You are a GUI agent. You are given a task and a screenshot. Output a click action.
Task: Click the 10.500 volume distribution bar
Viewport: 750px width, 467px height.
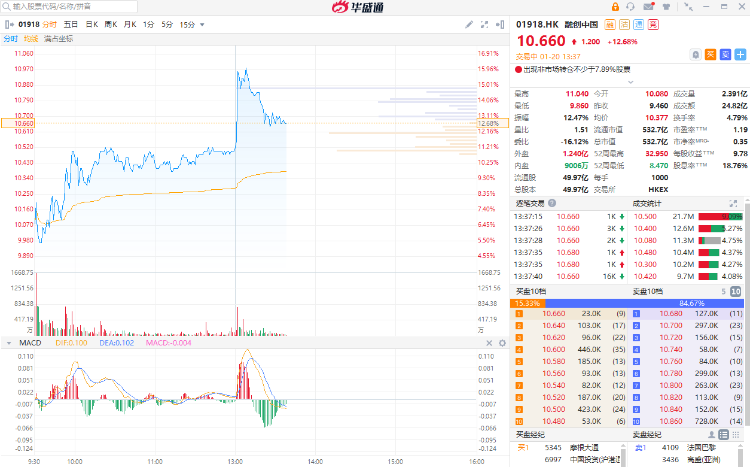click(x=720, y=216)
